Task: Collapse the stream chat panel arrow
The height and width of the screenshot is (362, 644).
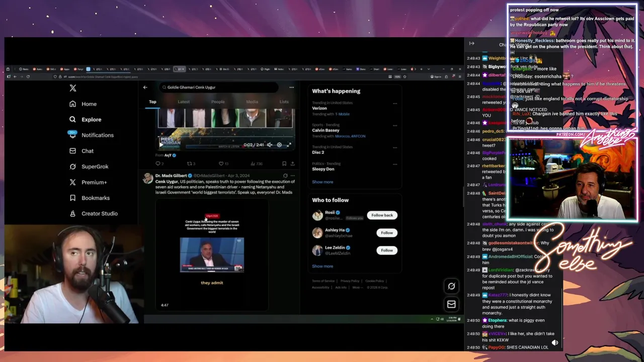Action: click(x=471, y=44)
